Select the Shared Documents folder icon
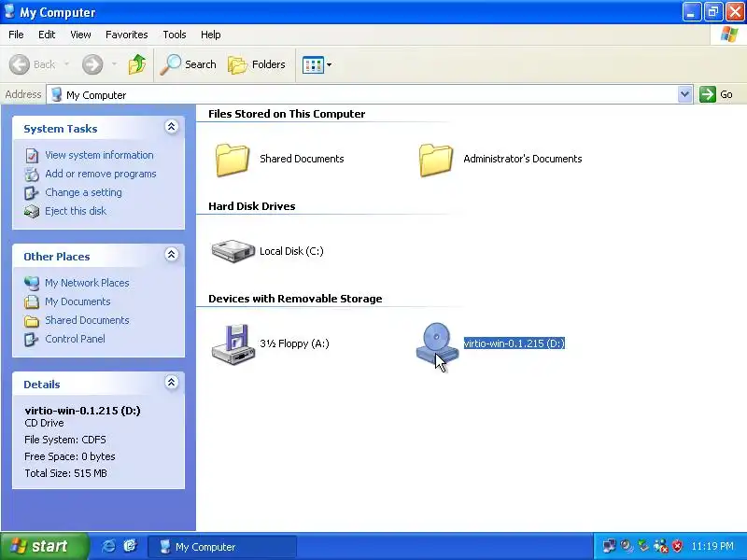The height and width of the screenshot is (560, 747). tap(233, 160)
